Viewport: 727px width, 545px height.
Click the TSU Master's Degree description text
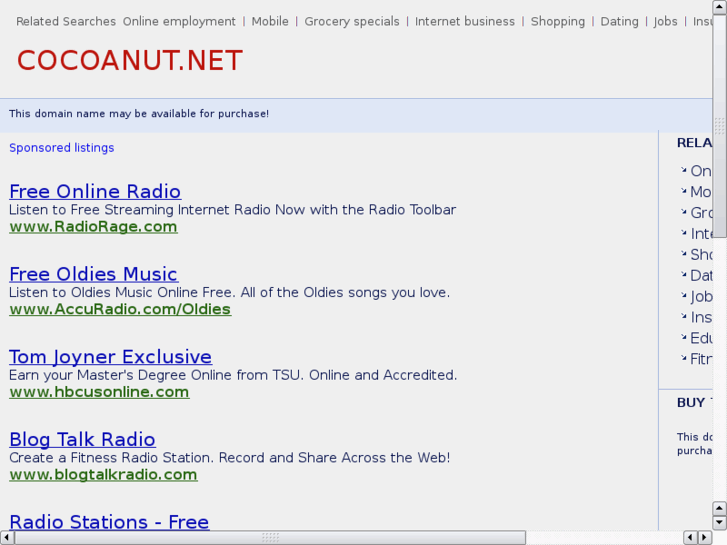(233, 375)
